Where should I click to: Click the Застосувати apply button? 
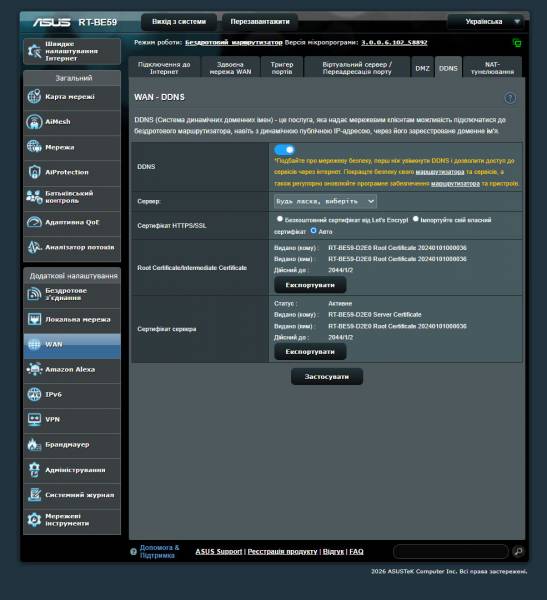[x=327, y=377]
